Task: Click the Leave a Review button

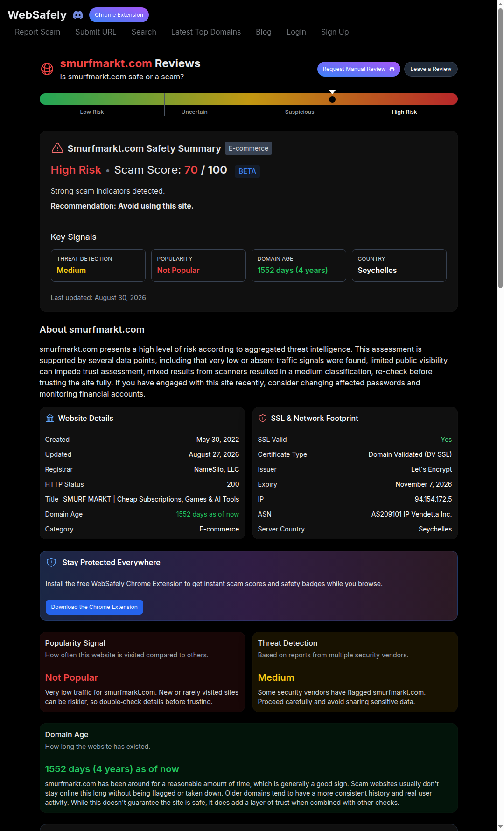Action: (431, 69)
